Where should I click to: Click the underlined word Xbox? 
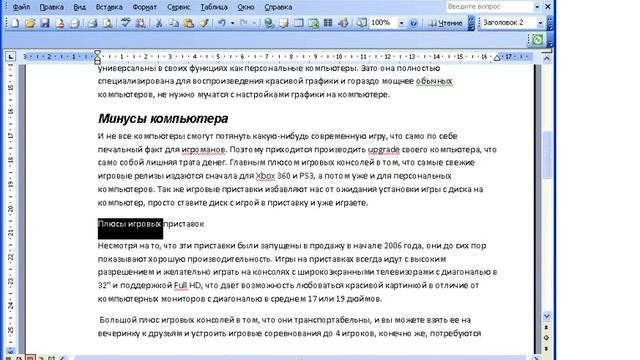click(265, 176)
